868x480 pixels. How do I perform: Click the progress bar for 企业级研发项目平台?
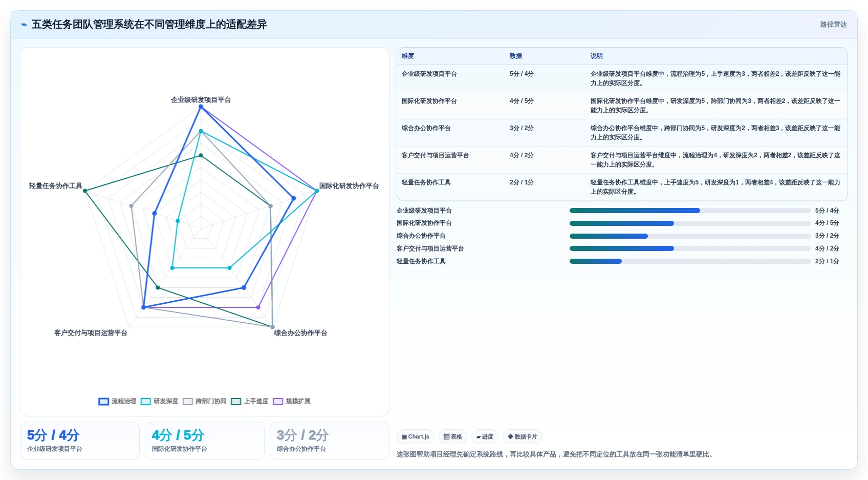pyautogui.click(x=690, y=211)
